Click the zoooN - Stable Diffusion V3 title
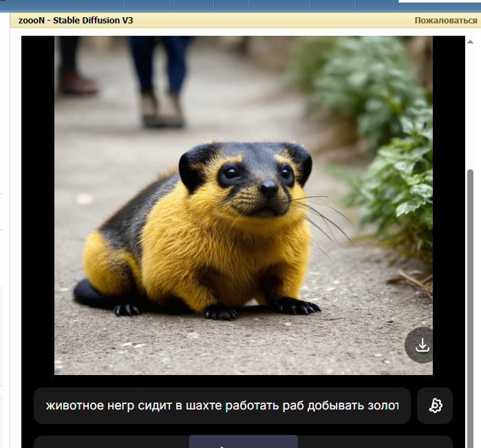481x448 pixels. 76,21
